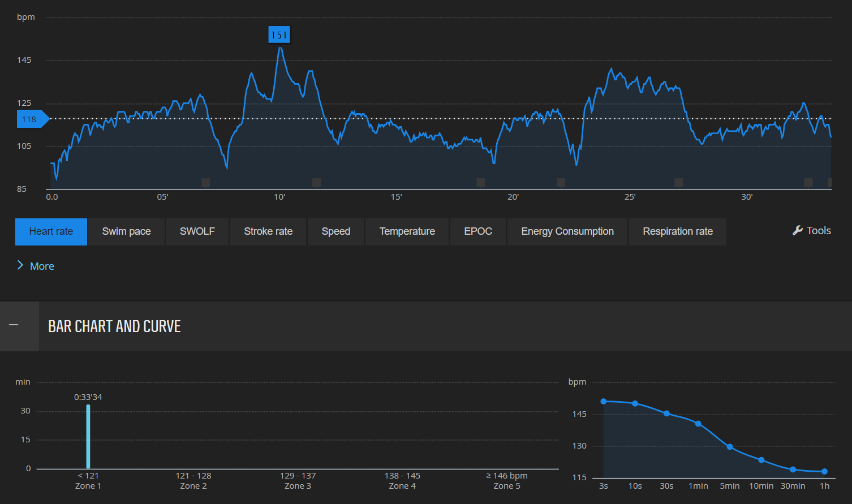Viewport: 852px width, 504px height.
Task: Click the 3s point on the curve
Action: pos(604,402)
